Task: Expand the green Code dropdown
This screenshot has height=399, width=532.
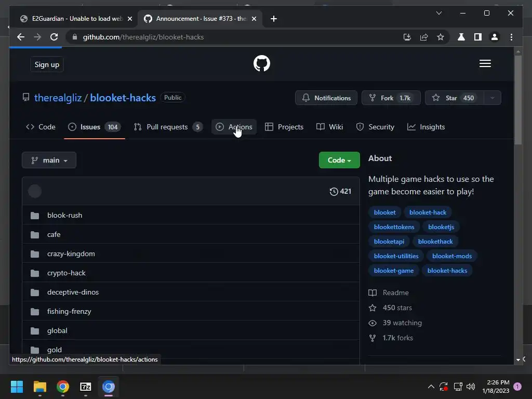Action: pyautogui.click(x=339, y=160)
